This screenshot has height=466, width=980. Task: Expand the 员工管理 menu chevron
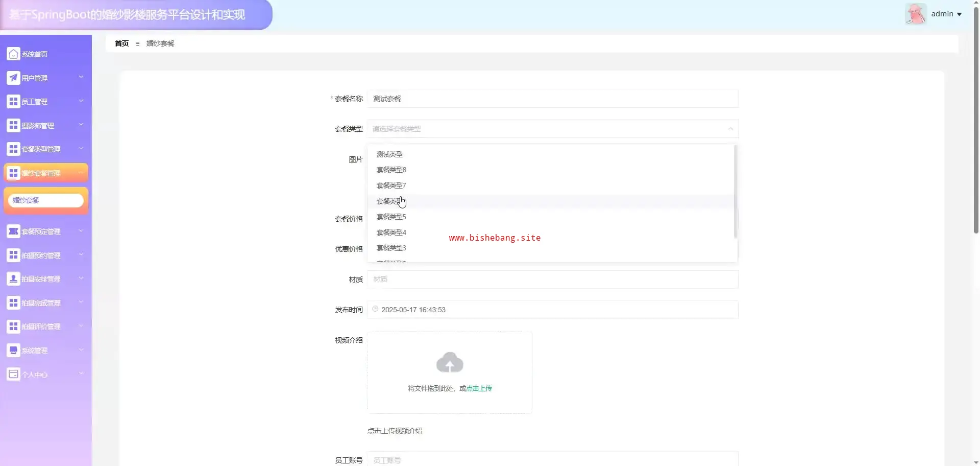pos(81,101)
